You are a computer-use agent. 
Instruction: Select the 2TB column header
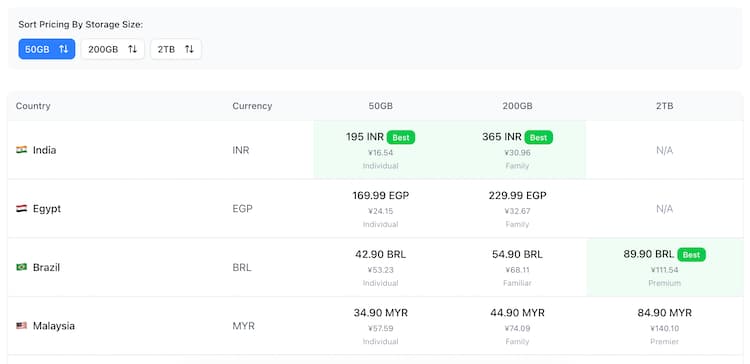click(664, 106)
